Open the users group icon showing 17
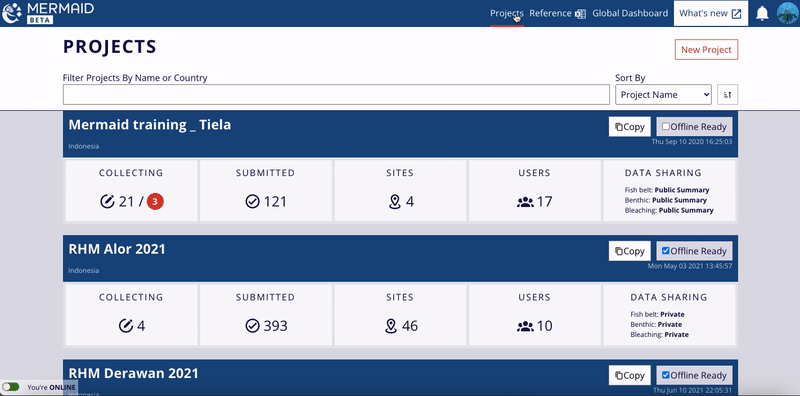Screen dimensions: 800x396 click(x=525, y=202)
